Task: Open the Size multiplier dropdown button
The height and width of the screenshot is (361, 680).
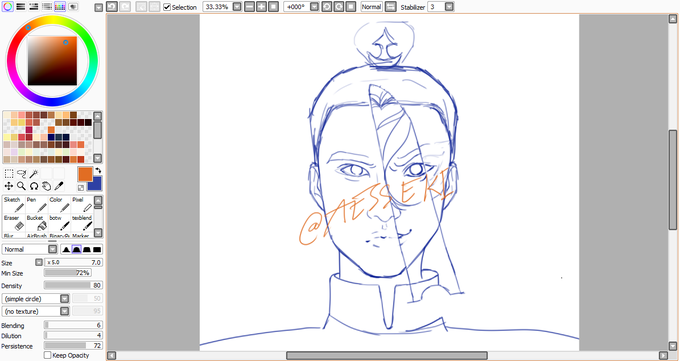Action: tap(39, 263)
